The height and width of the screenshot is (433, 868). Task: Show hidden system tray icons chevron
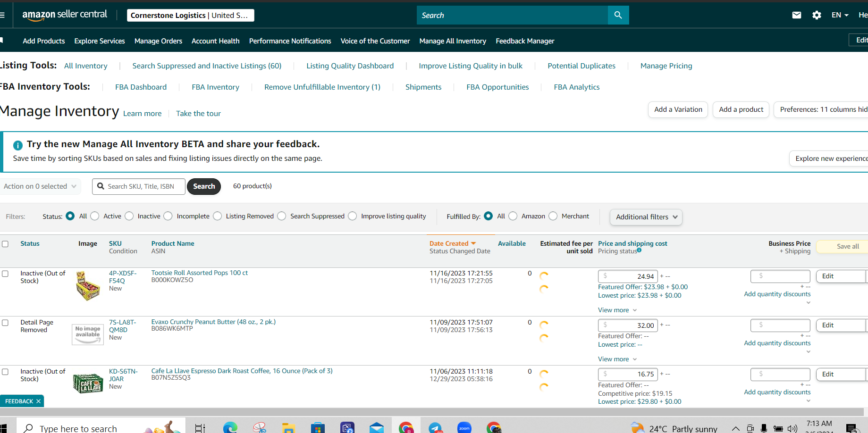click(x=735, y=428)
